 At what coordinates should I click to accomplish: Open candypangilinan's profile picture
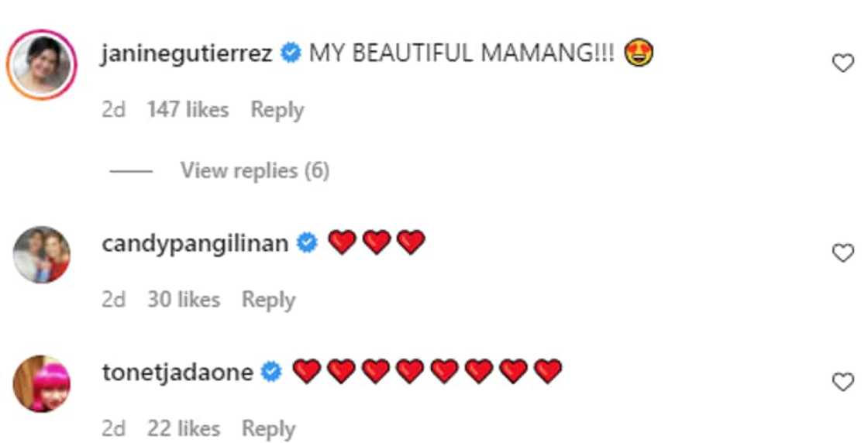[x=42, y=255]
